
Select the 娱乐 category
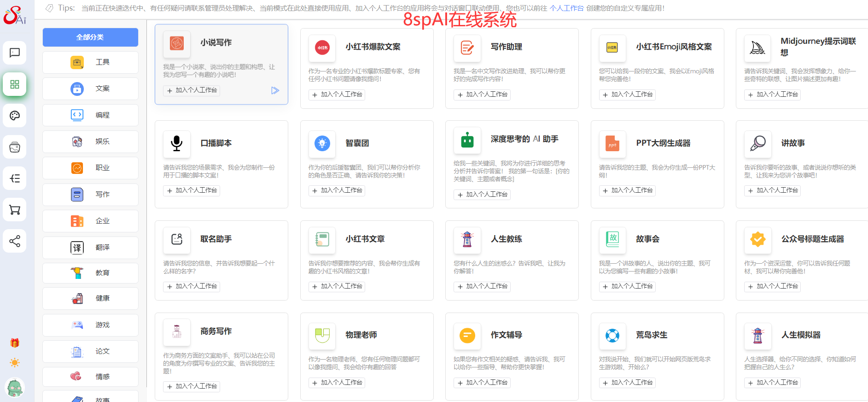pos(90,142)
